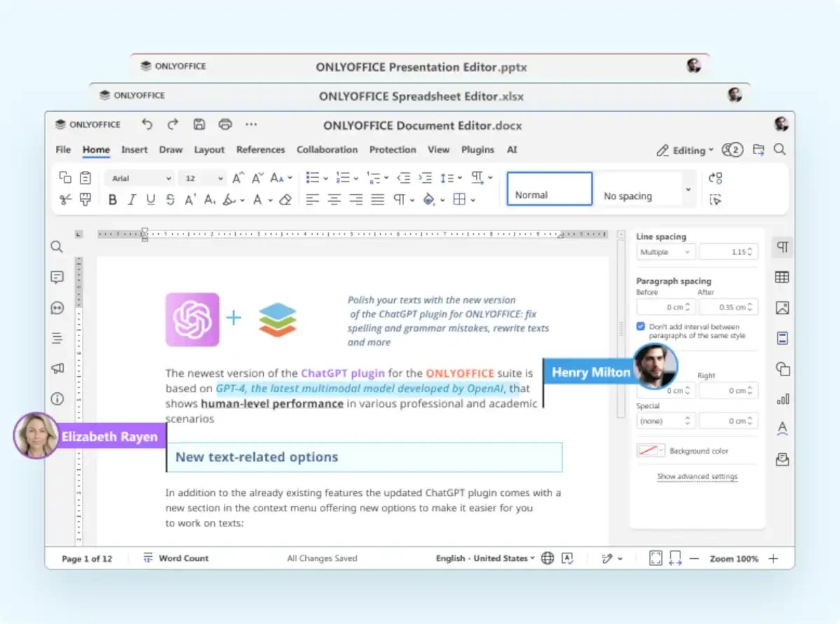Change the paragraph Background color swatch
This screenshot has height=624, width=840.
pos(647,452)
